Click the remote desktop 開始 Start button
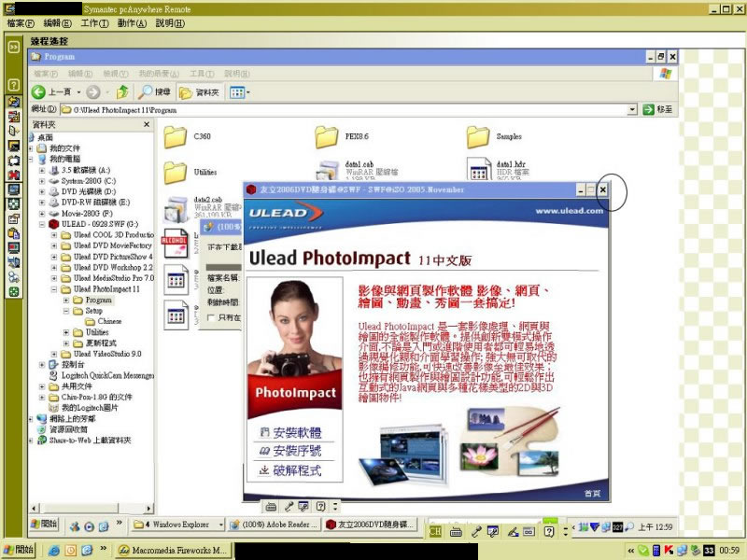The image size is (747, 560). pos(44,524)
